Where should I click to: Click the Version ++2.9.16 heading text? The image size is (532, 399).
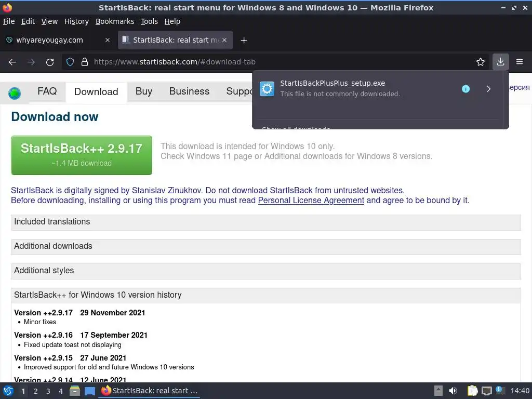click(x=44, y=335)
